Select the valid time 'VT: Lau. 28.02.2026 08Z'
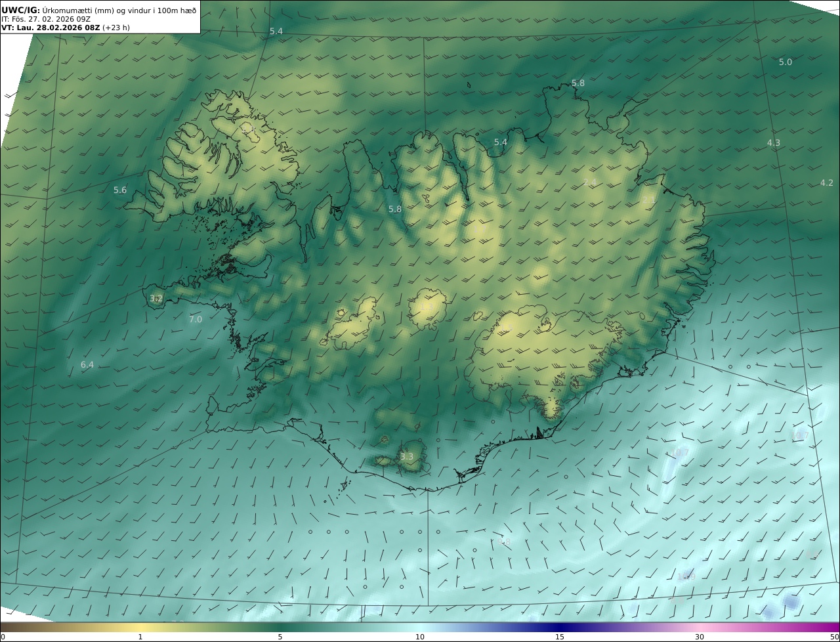 point(51,28)
